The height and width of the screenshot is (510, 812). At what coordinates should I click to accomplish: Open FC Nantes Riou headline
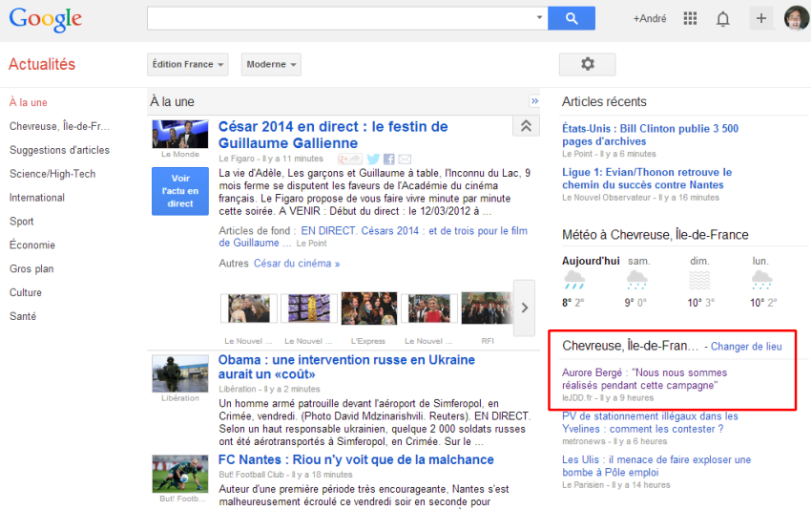coord(356,459)
